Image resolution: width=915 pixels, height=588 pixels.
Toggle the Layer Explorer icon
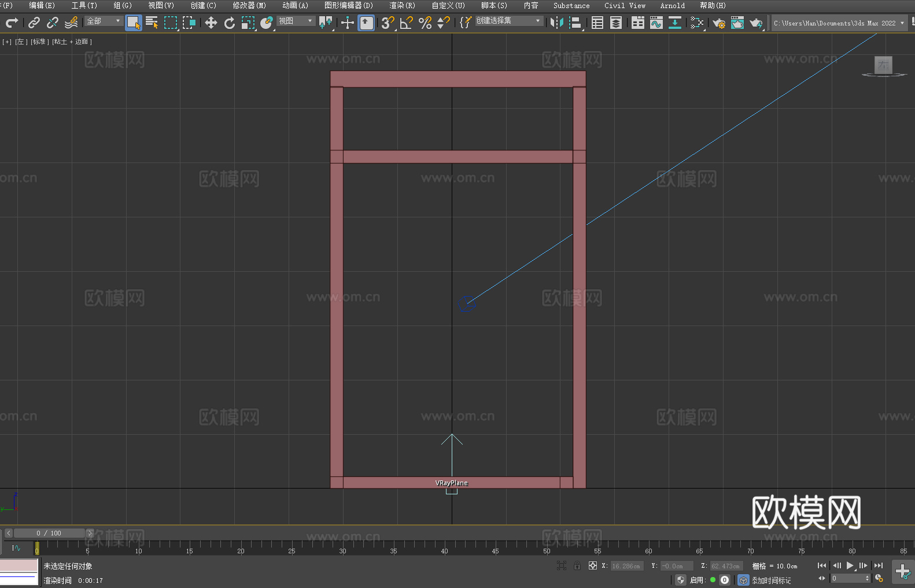[616, 23]
